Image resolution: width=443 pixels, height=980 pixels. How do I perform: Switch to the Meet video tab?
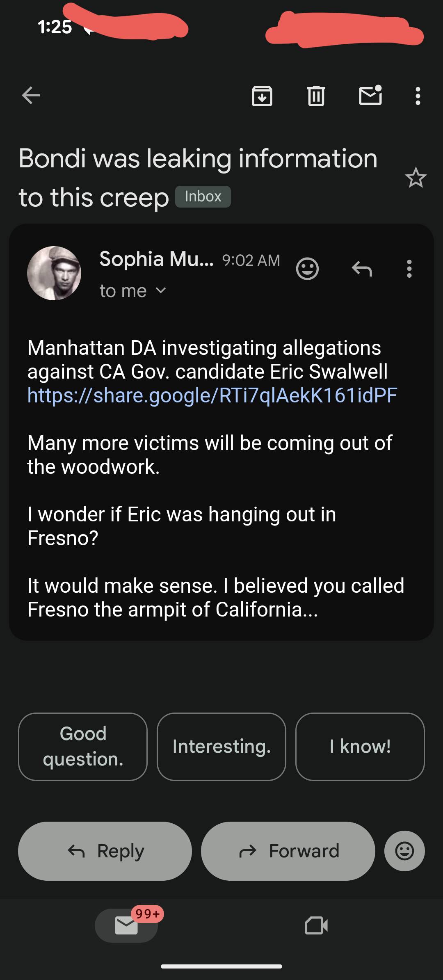[x=316, y=925]
